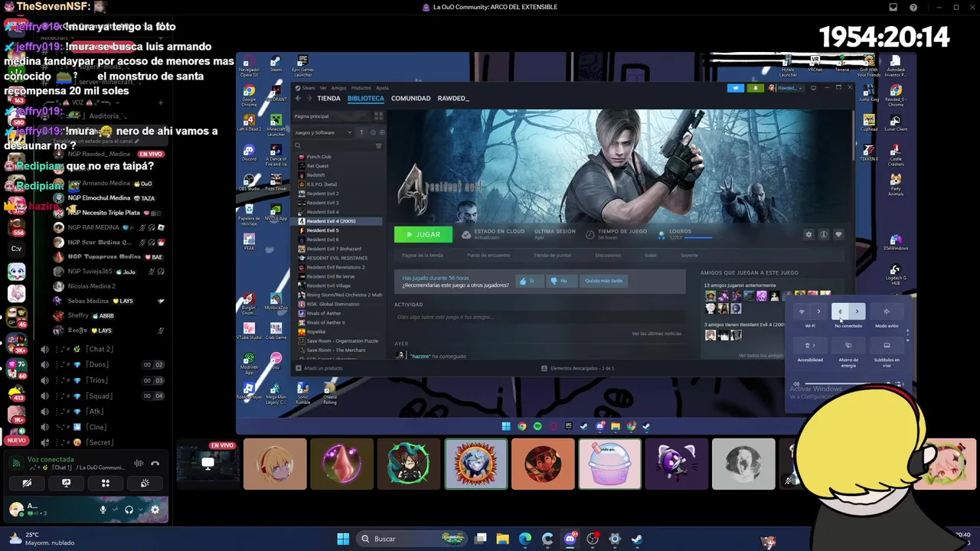
Task: Click the green JUGAR play button
Action: (x=423, y=234)
